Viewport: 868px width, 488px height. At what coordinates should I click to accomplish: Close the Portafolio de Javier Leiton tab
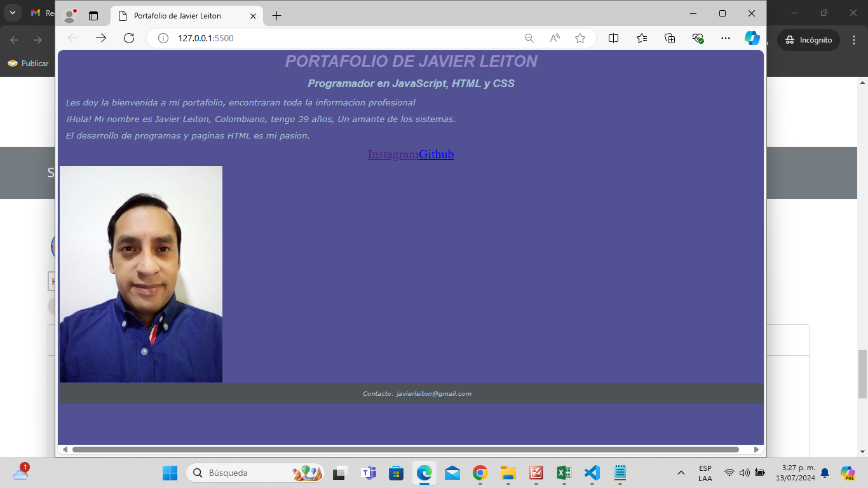254,16
